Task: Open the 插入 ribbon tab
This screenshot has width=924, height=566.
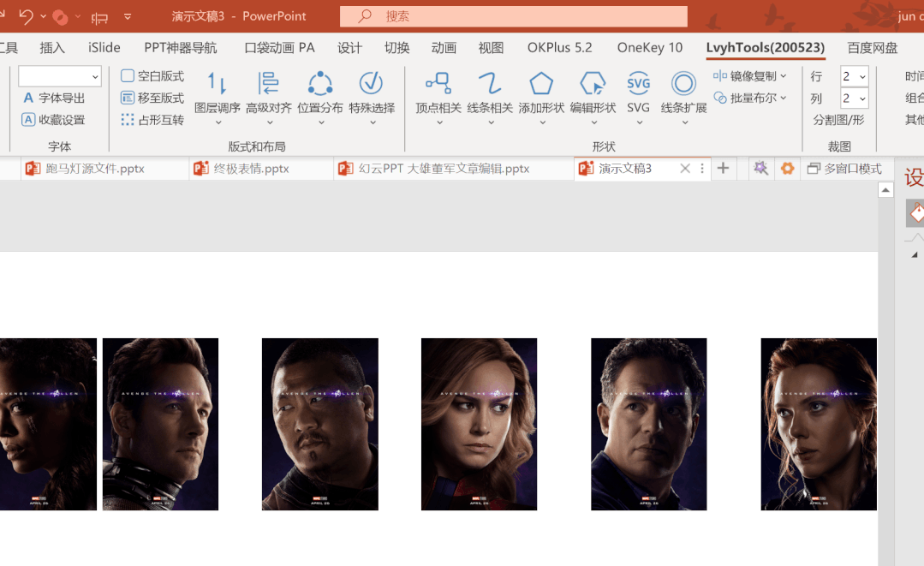Action: point(52,48)
